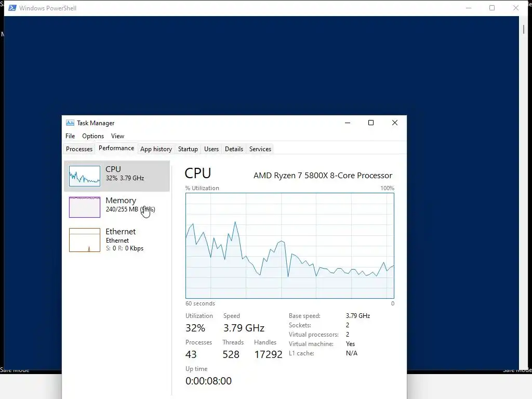Click the large CPU heading
532x399 pixels.
click(x=198, y=174)
